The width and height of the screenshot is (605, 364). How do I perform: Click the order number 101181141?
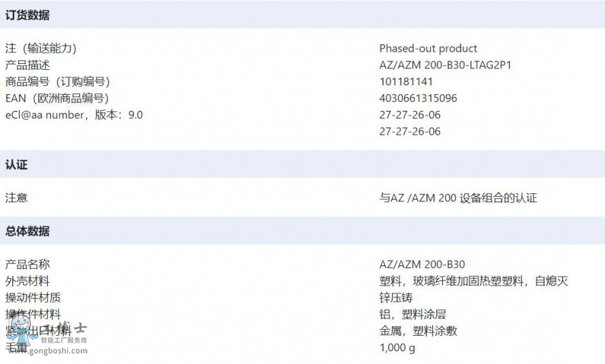click(406, 81)
